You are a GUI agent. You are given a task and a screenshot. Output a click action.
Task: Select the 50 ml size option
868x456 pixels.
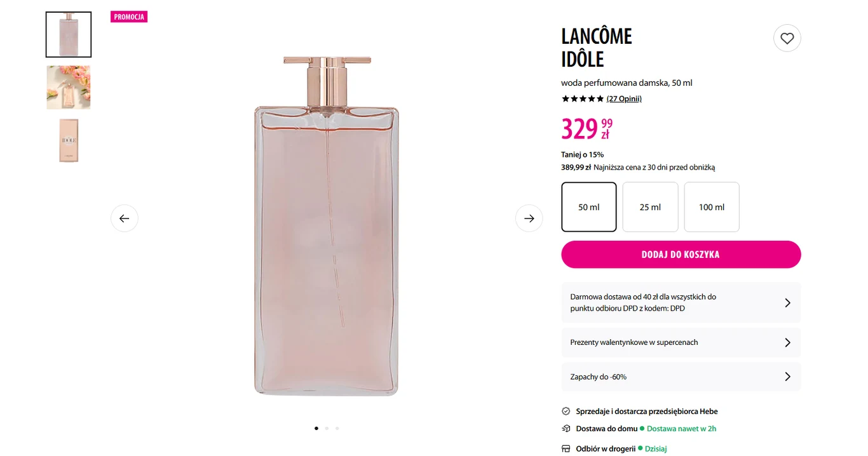pyautogui.click(x=588, y=206)
